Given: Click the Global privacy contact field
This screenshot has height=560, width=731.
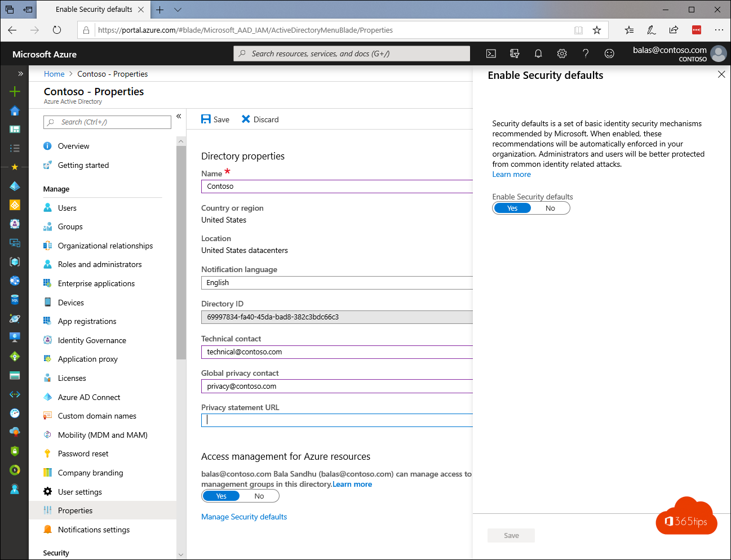Looking at the screenshot, I should tap(336, 386).
